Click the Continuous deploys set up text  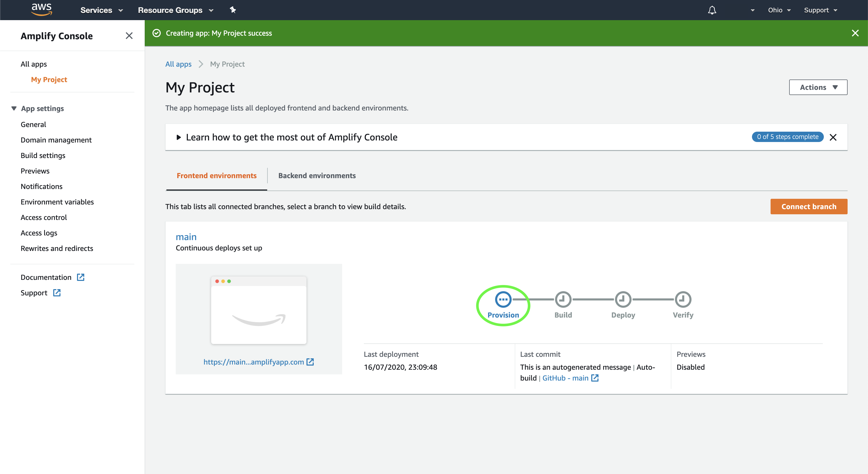pos(219,248)
